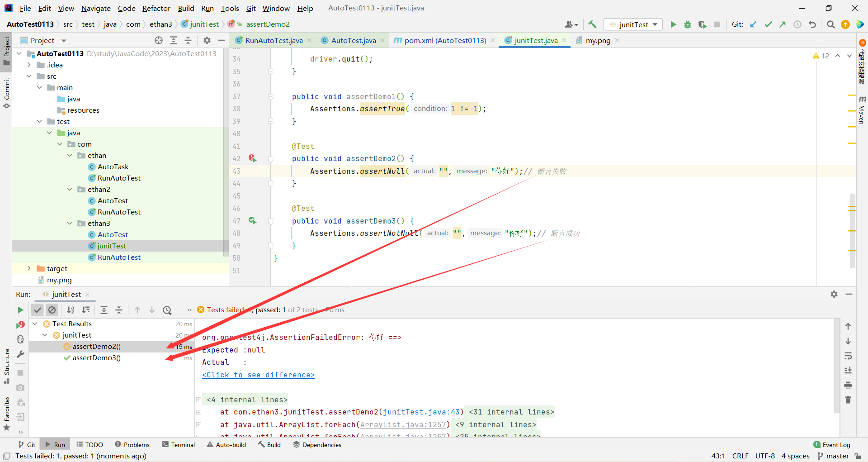This screenshot has height=462, width=868.
Task: Collapse the src folder in tree
Action: (29, 76)
